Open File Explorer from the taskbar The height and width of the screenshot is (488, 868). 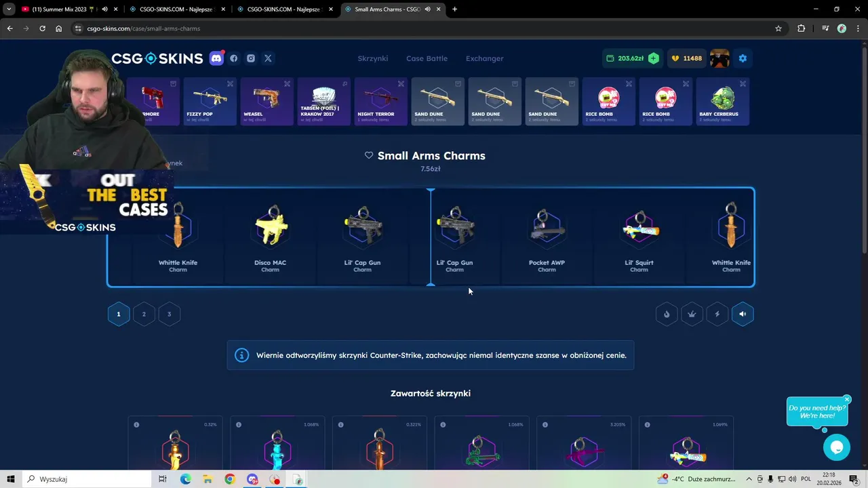click(208, 479)
